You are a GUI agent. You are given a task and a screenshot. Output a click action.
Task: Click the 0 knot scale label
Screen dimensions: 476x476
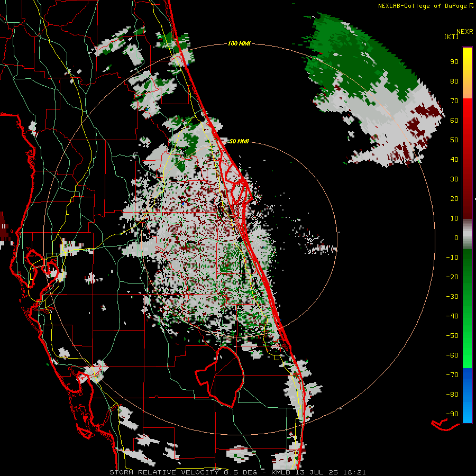[456, 238]
